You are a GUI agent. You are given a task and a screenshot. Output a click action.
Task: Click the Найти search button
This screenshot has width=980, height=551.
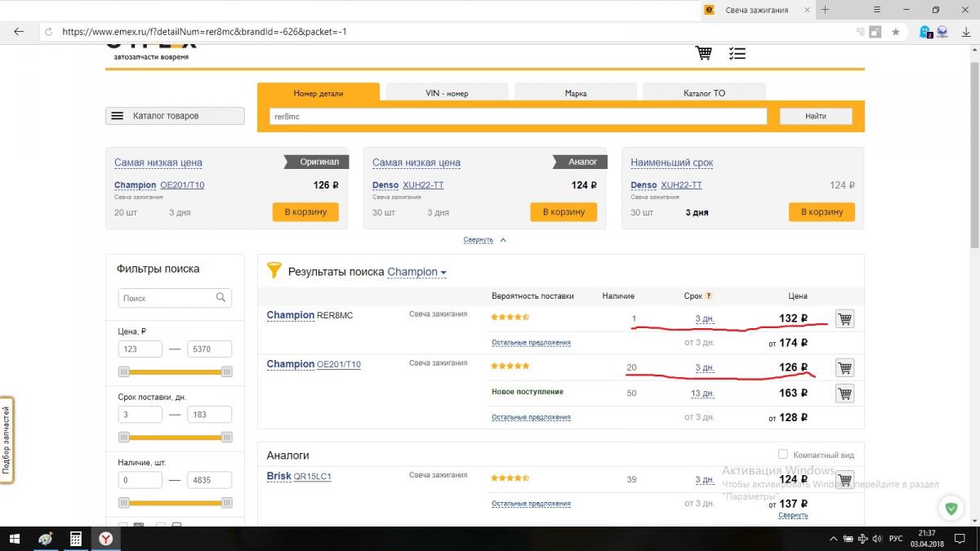point(816,116)
